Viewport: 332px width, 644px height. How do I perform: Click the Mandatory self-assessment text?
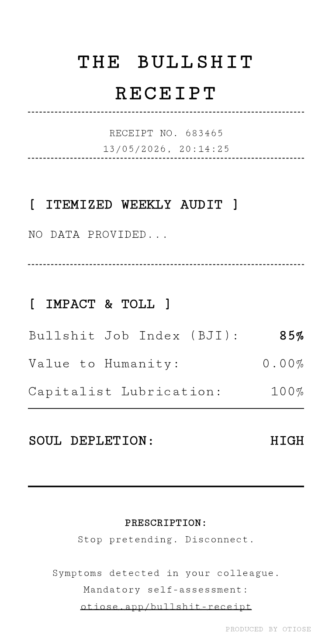pos(166,590)
